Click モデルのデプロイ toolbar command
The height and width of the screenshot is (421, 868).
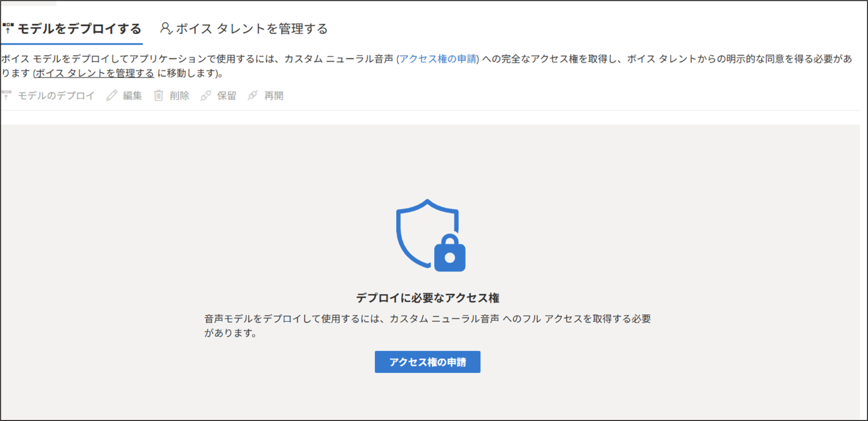coord(48,95)
